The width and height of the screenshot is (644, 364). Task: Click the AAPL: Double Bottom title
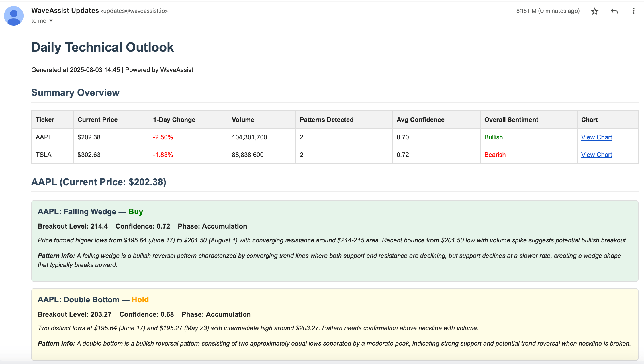tap(79, 299)
